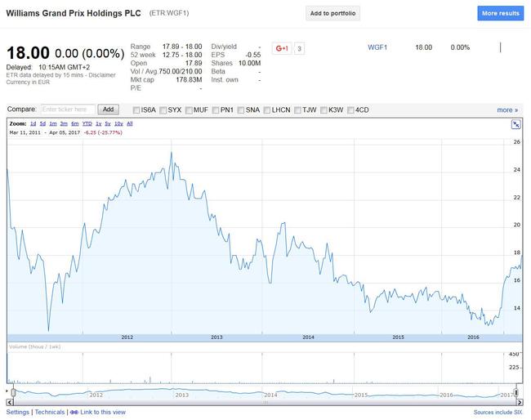The image size is (531, 420).
Task: Tick the TJW comparison checkbox
Action: click(297, 110)
